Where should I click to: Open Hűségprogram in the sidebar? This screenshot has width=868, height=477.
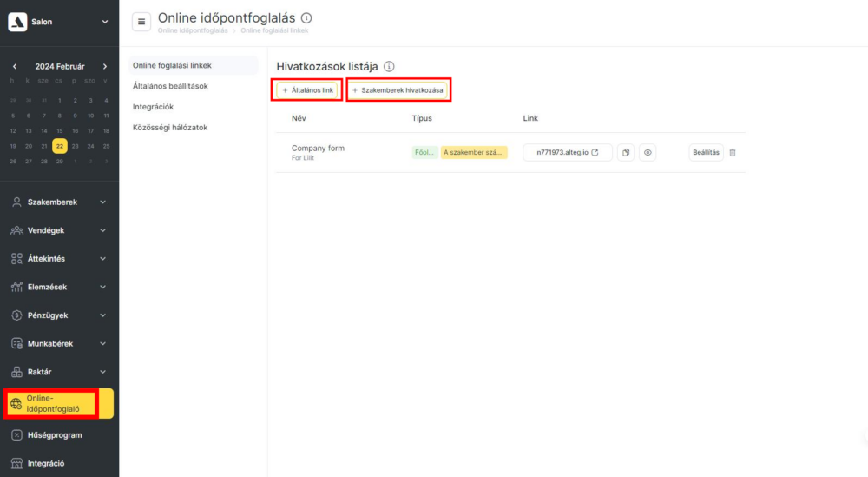point(55,435)
